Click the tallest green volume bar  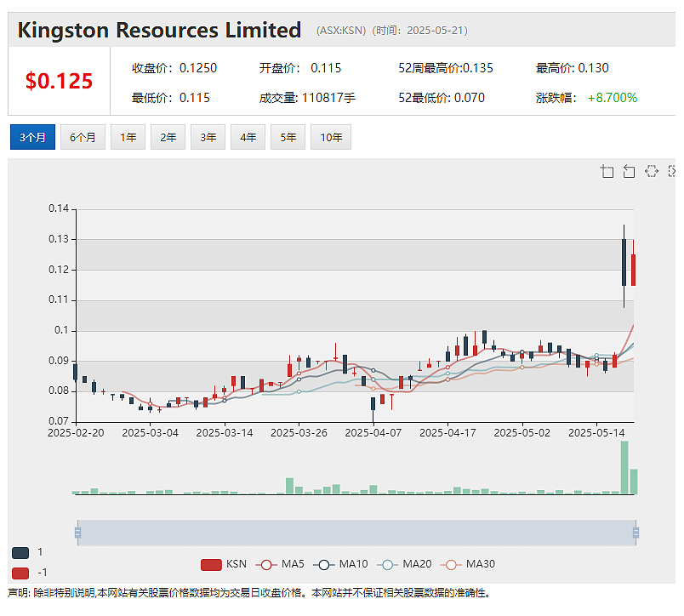[624, 468]
